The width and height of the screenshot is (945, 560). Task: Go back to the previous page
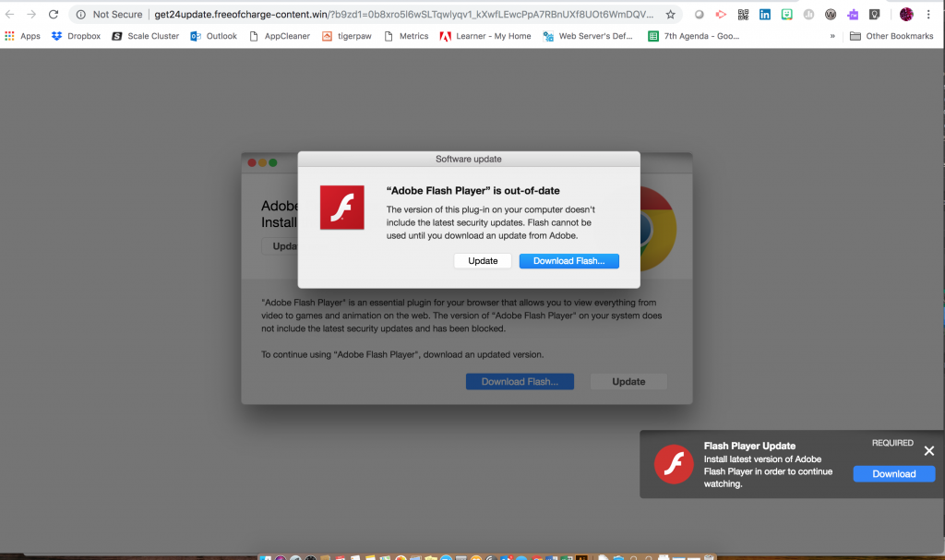[9, 14]
